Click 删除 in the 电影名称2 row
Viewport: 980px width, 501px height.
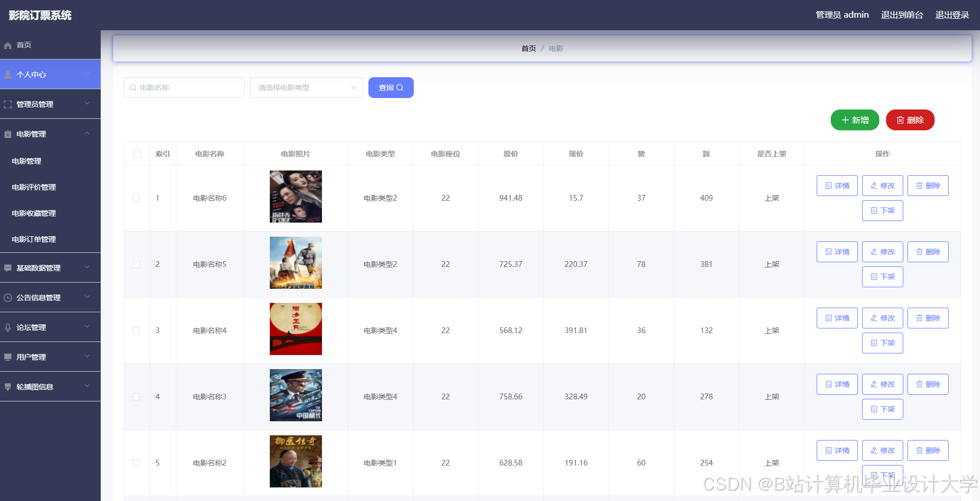pyautogui.click(x=928, y=450)
